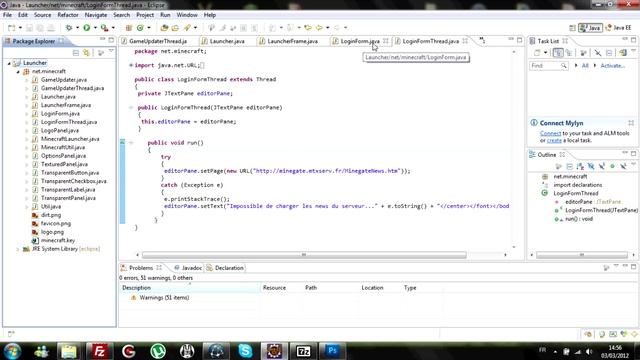Expand the import declarations fold in editor

pos(131,65)
